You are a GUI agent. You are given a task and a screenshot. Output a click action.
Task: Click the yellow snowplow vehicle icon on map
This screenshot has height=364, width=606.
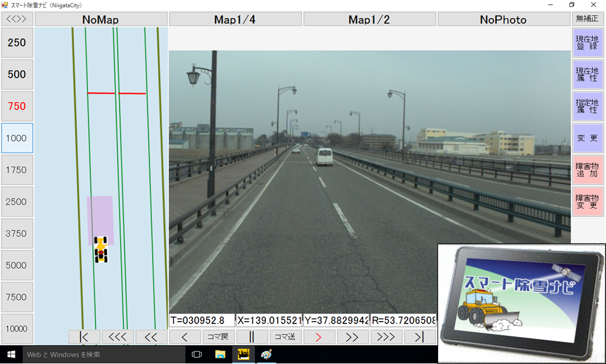(x=101, y=250)
